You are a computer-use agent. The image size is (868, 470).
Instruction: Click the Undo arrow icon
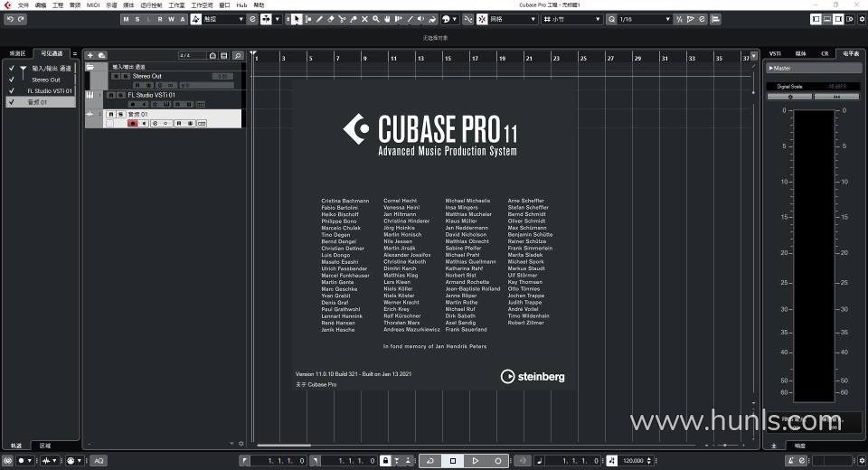pos(10,19)
